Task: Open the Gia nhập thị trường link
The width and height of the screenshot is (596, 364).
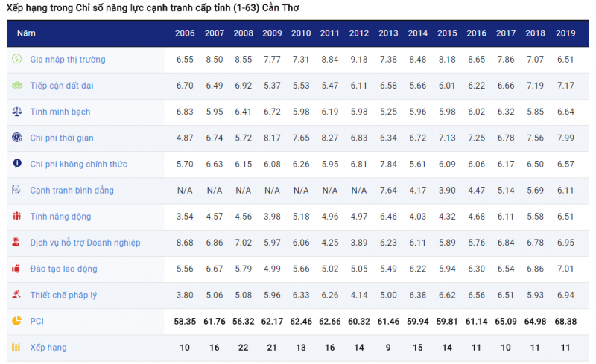Action: point(68,60)
